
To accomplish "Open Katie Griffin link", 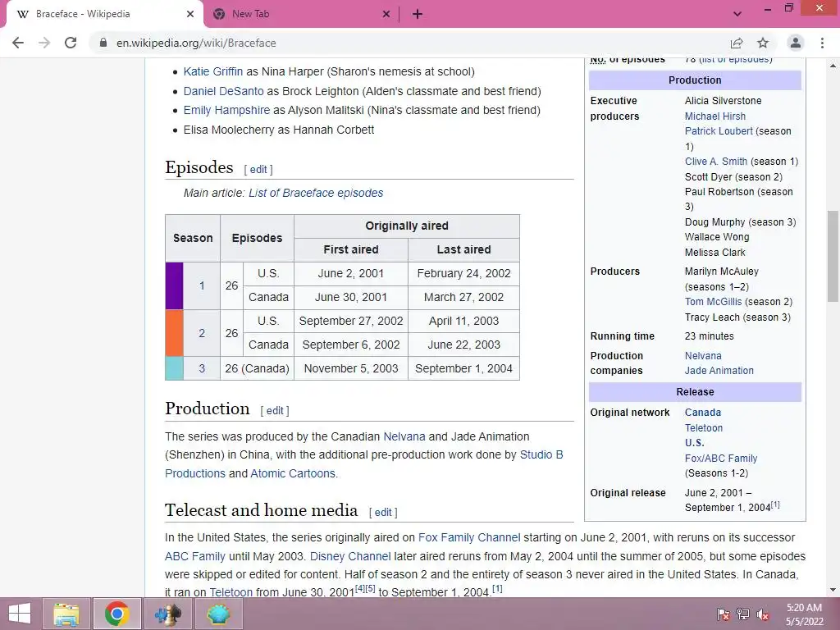I will tap(212, 71).
